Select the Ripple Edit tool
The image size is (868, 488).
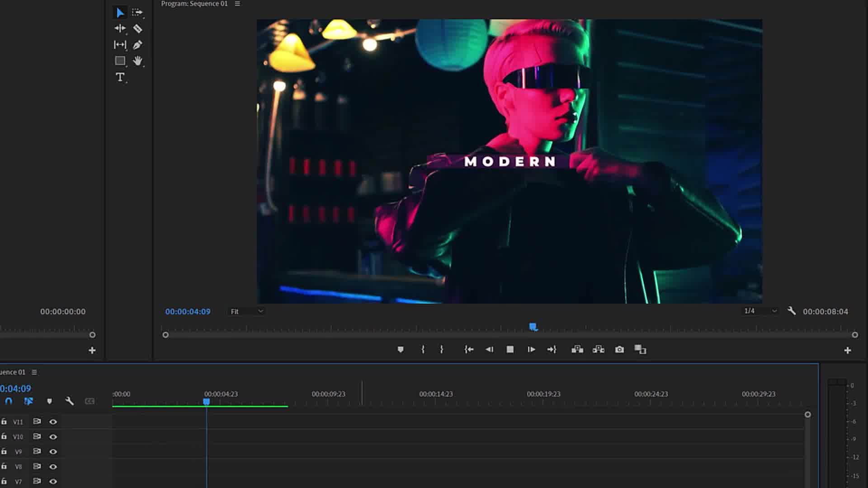coord(120,28)
